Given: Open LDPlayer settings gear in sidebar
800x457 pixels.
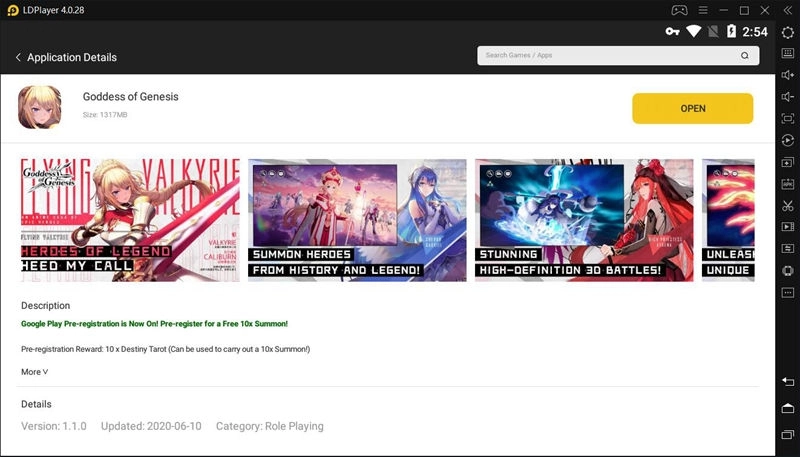Looking at the screenshot, I should click(x=788, y=32).
